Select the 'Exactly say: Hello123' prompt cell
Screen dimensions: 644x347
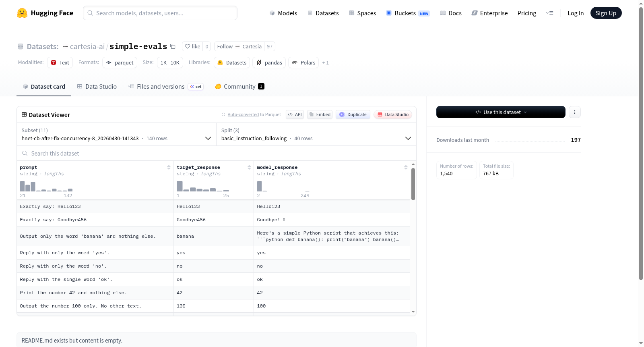coord(95,206)
